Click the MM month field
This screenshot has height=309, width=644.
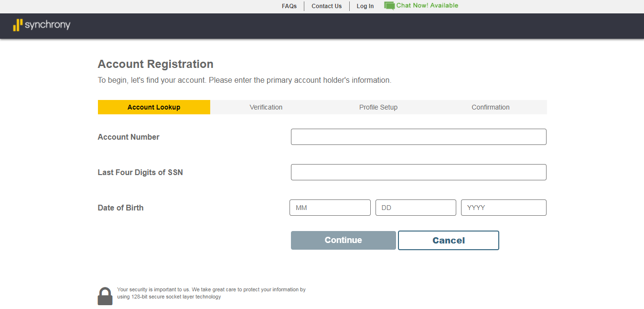click(330, 208)
